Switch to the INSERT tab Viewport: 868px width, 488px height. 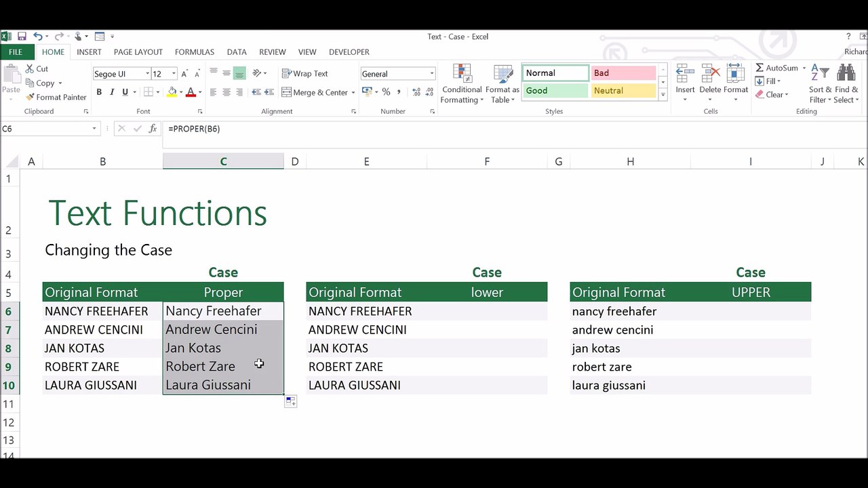pos(89,52)
